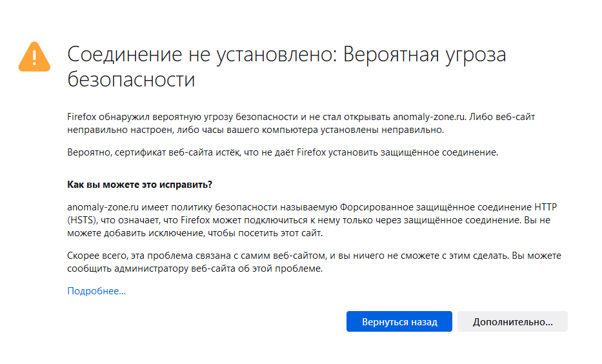602x364 pixels.
Task: Click the phrase "Форсированное защищённое соединение"
Action: click(x=436, y=207)
